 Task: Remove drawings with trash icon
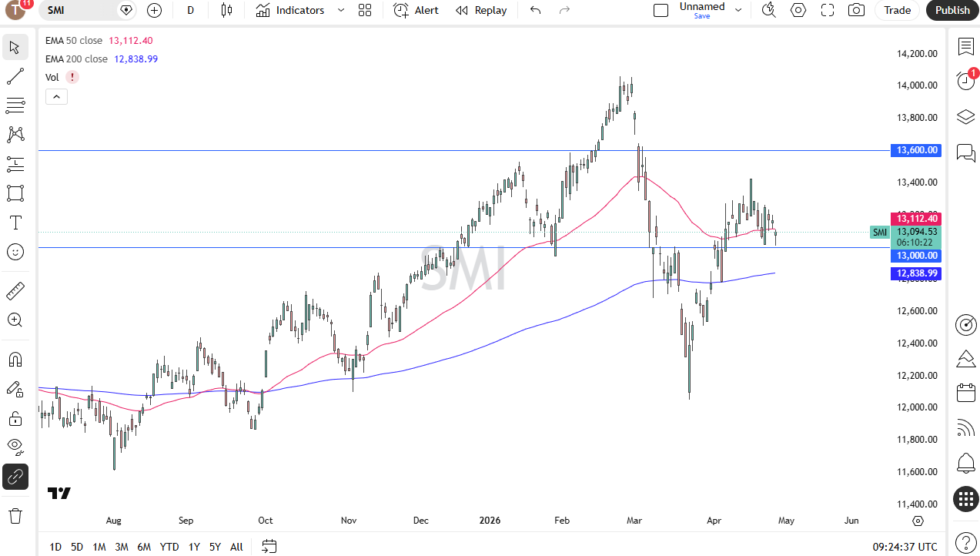tap(15, 515)
